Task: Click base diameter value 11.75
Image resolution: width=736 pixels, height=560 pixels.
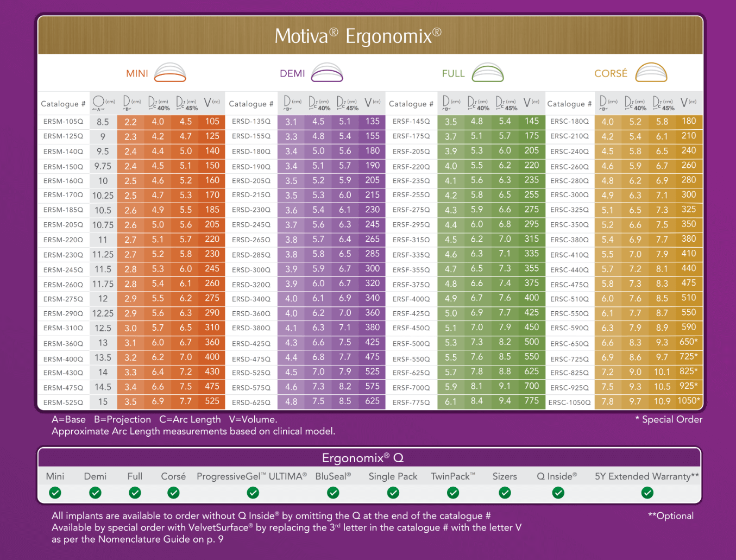Action: tap(103, 284)
